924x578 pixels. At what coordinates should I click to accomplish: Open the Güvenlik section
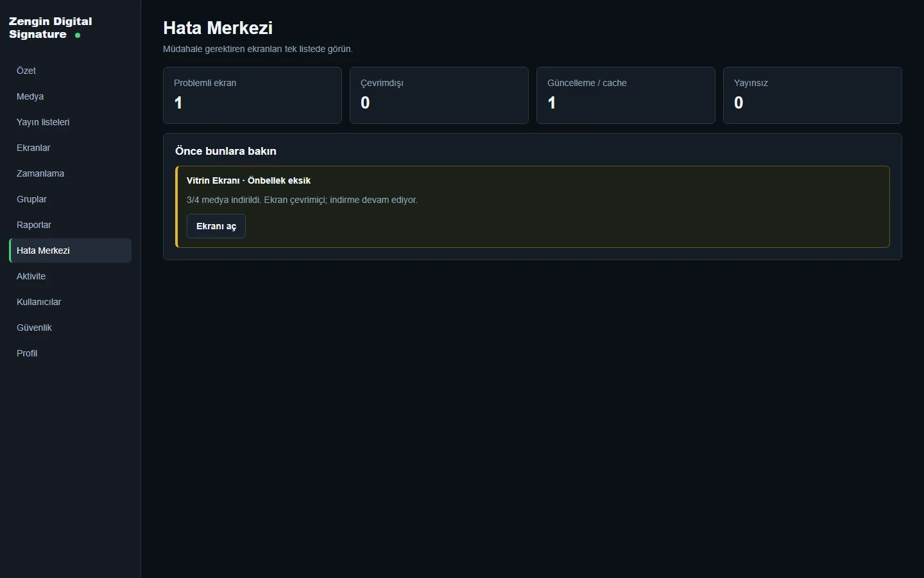coord(70,328)
